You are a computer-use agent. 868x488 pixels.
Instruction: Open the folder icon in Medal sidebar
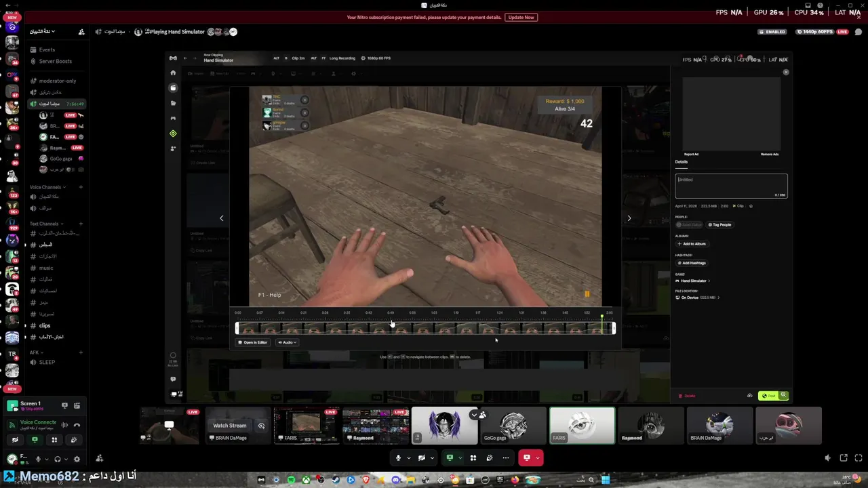(x=173, y=103)
